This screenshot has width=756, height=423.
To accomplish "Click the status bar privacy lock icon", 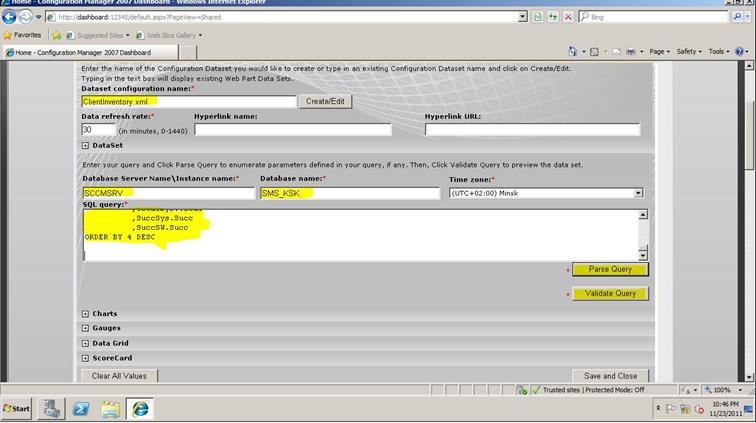I will coord(687,390).
